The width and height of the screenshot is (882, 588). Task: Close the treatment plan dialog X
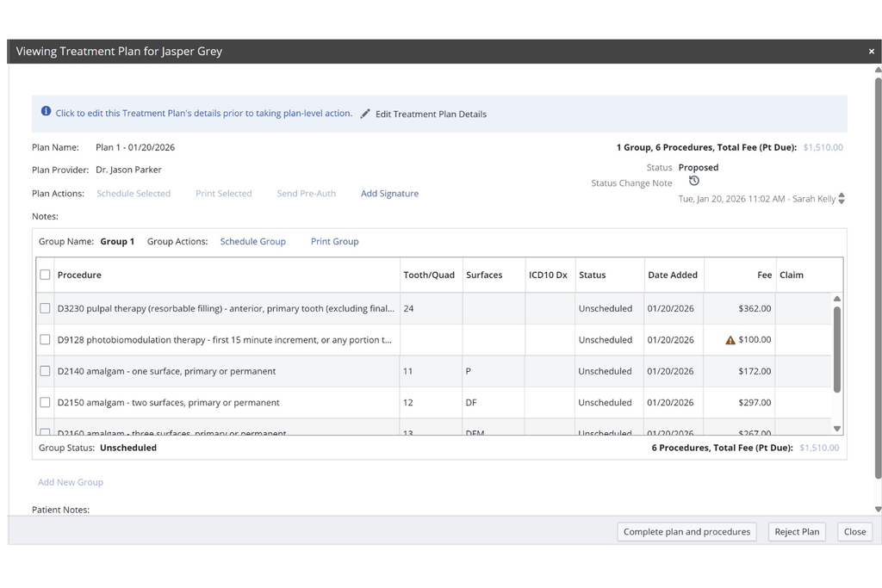(872, 51)
